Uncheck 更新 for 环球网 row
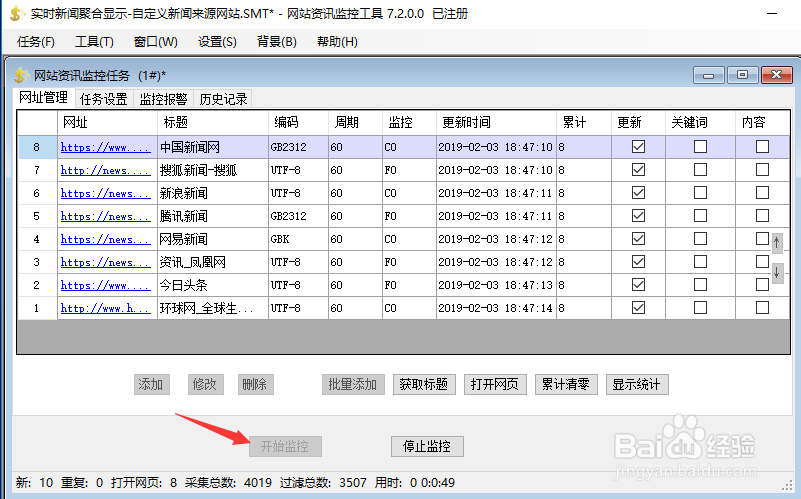Image resolution: width=801 pixels, height=499 pixels. [x=638, y=307]
